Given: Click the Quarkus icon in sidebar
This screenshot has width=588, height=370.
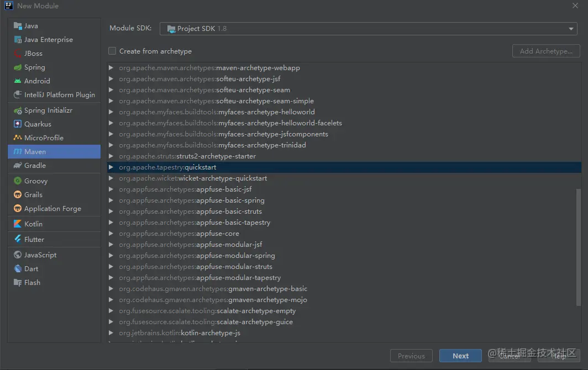Looking at the screenshot, I should pyautogui.click(x=18, y=124).
